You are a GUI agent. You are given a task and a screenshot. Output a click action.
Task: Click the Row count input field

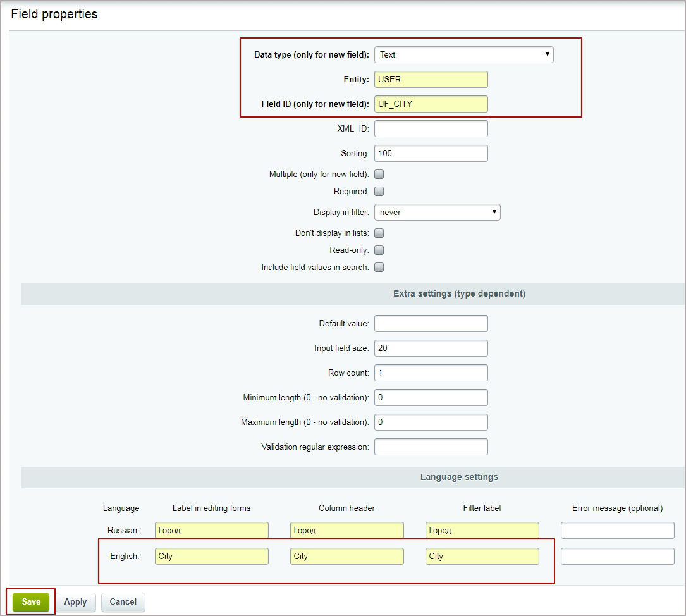[431, 373]
